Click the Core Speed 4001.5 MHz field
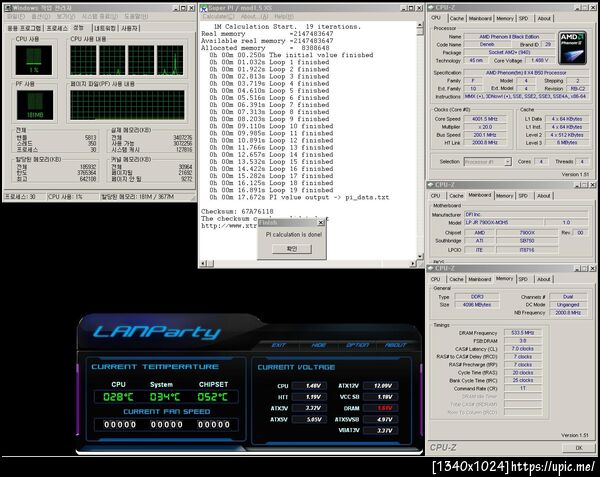The image size is (600, 477). (485, 119)
